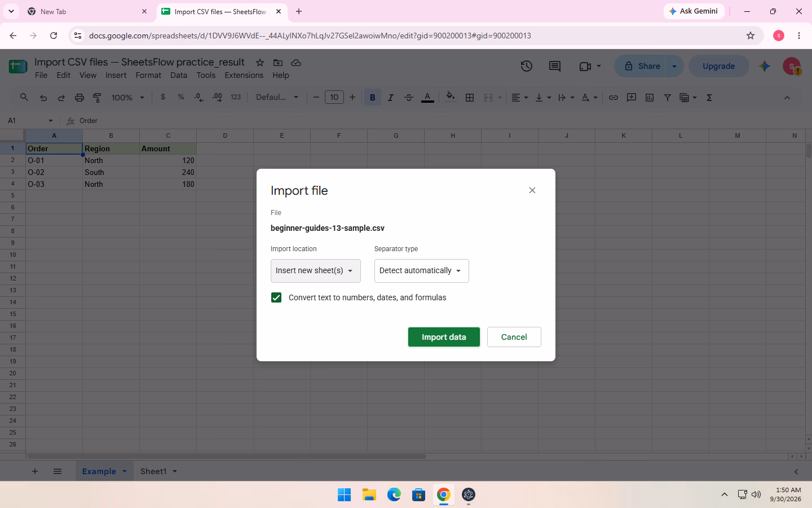Open the Extensions menu
Image resolution: width=812 pixels, height=508 pixels.
(x=244, y=75)
